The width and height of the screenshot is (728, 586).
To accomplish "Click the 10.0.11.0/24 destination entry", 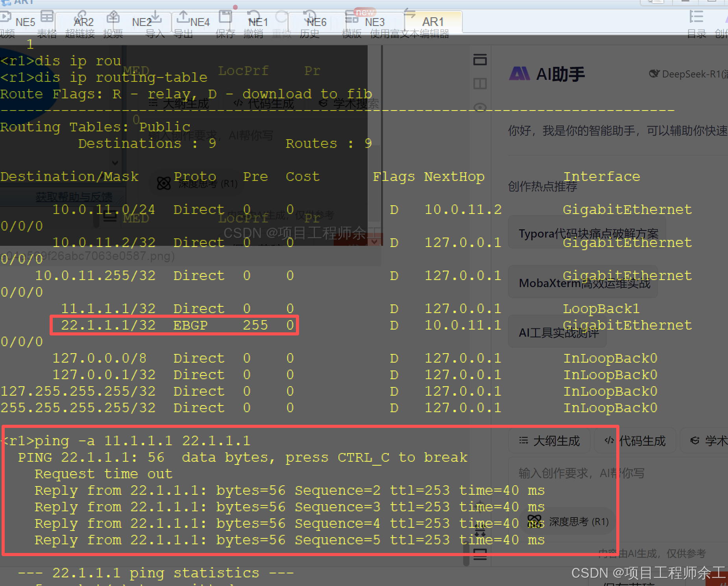I will point(103,209).
